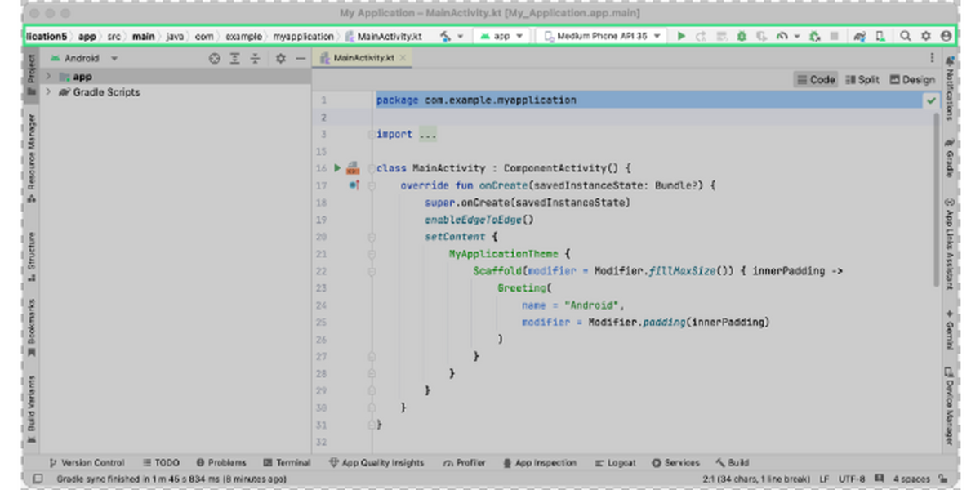Open the build hammer dropdown arrow
Viewport: 980px width, 490px height.
pos(461,37)
